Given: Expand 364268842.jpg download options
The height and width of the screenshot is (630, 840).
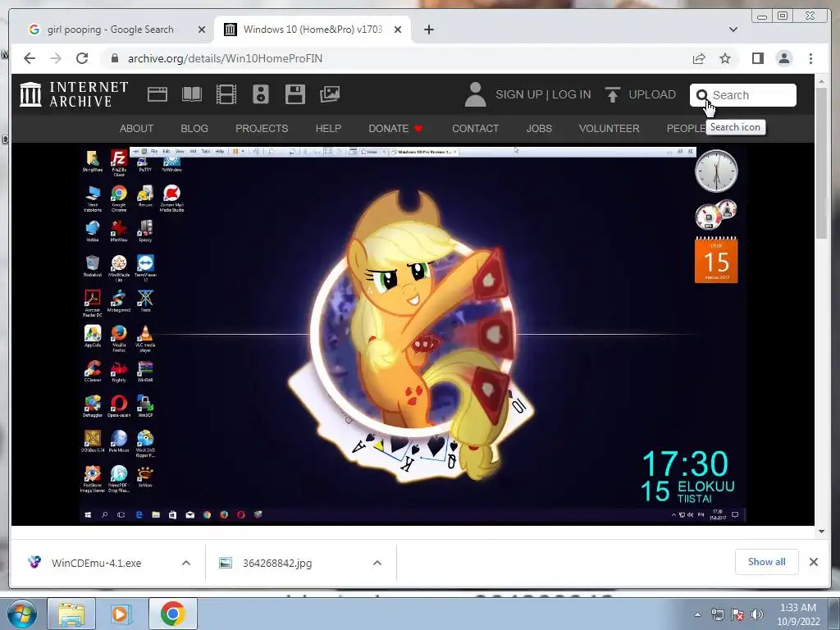Looking at the screenshot, I should pos(377,563).
